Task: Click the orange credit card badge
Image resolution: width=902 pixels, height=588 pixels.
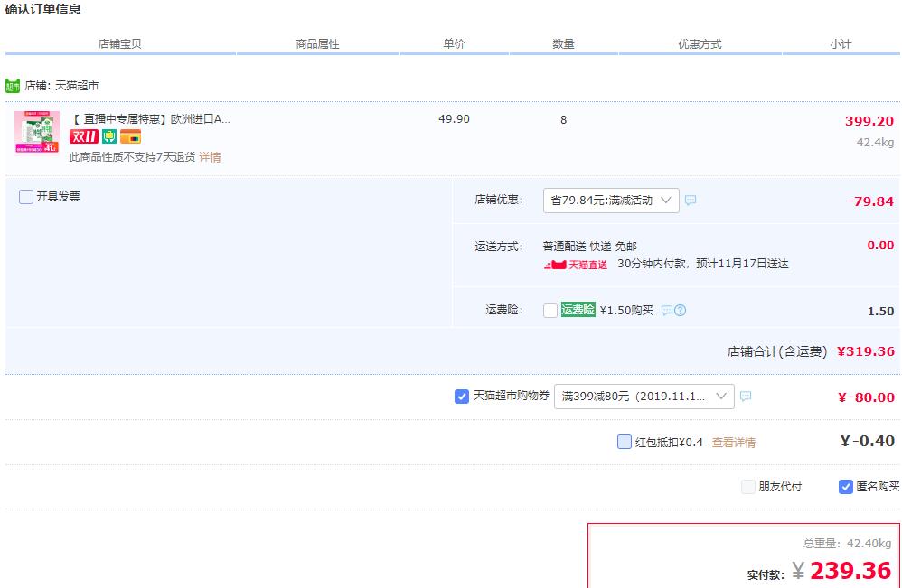Action: coord(130,136)
